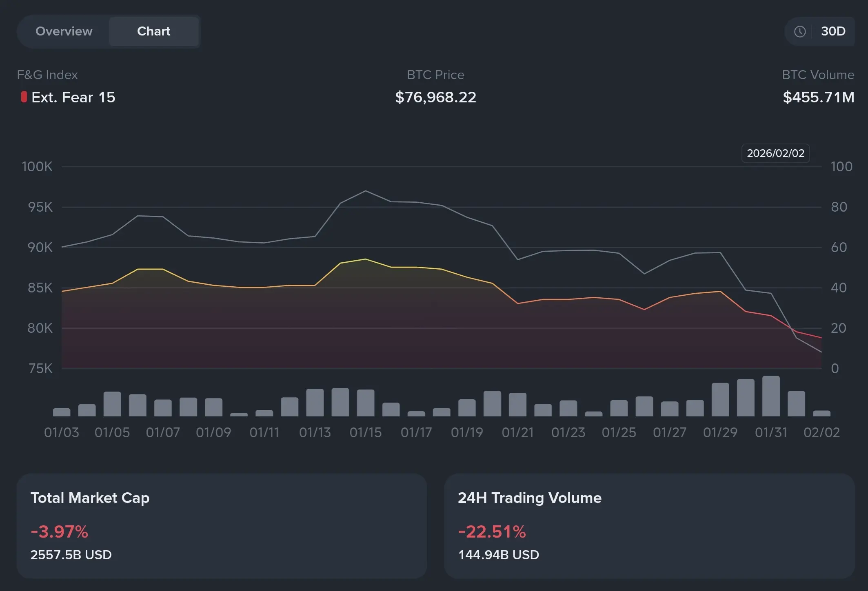Click the Total Market Cap card

222,525
